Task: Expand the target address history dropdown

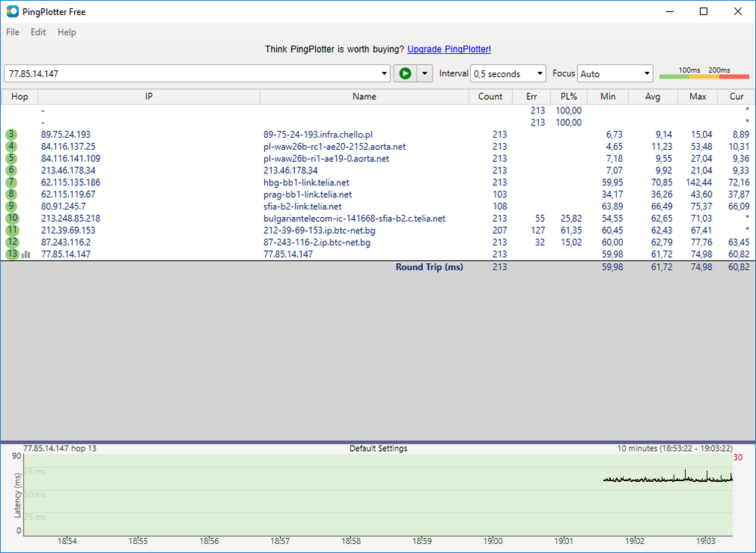Action: 386,74
